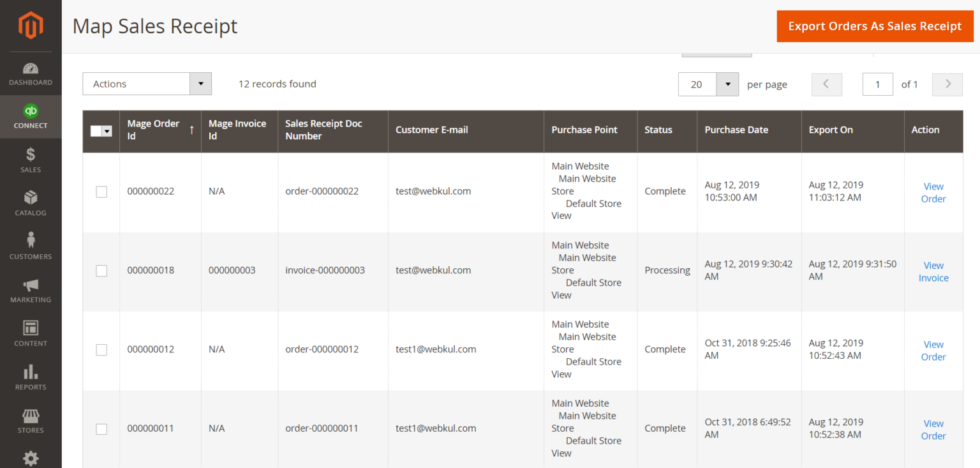The image size is (980, 468).
Task: Click the Magento logo
Action: 31,26
